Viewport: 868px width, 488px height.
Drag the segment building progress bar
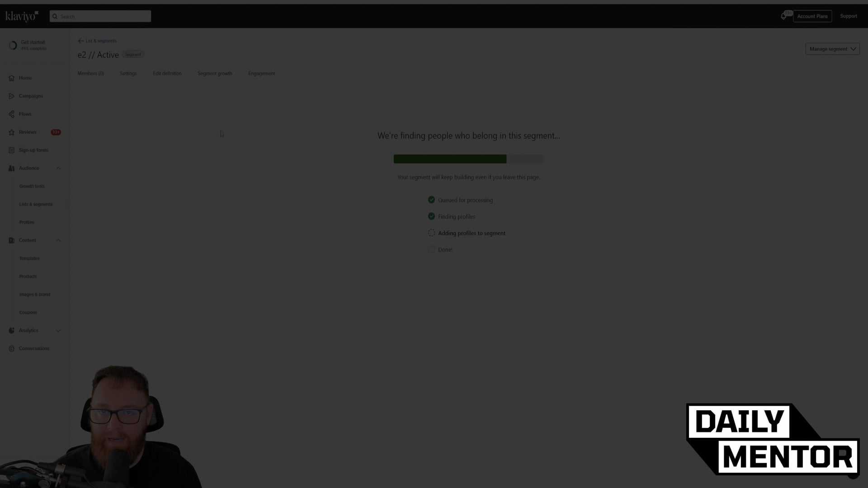(468, 159)
